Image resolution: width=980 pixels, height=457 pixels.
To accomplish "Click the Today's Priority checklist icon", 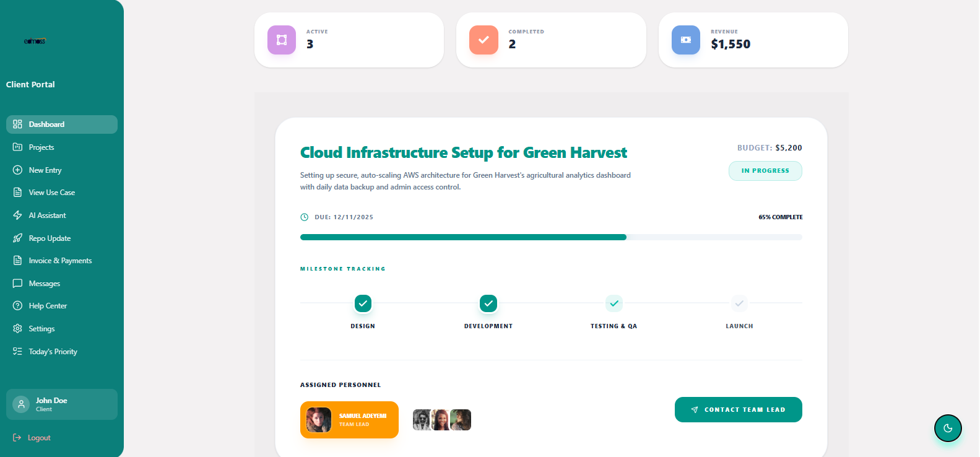I will coord(17,351).
